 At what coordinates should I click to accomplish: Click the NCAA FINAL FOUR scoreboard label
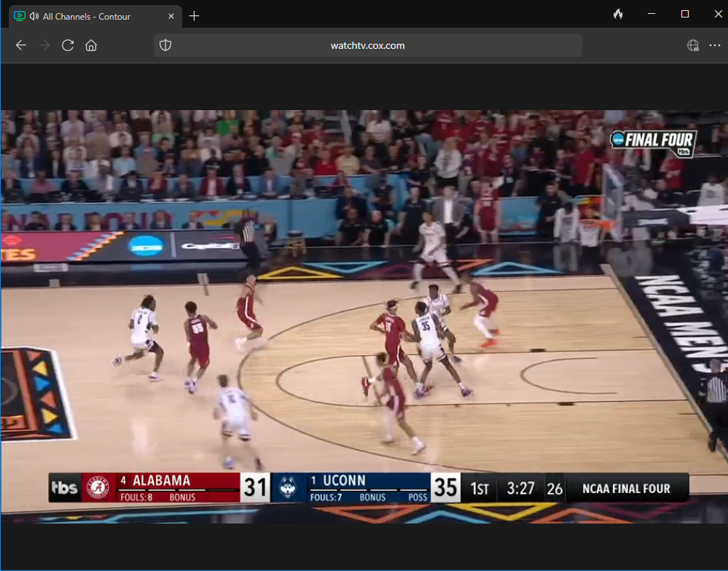pyautogui.click(x=626, y=489)
